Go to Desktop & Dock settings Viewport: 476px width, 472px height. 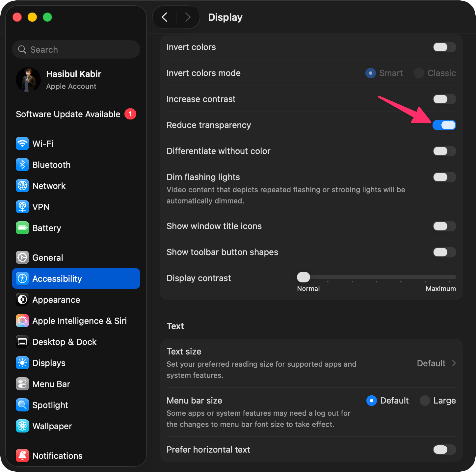coord(76,342)
